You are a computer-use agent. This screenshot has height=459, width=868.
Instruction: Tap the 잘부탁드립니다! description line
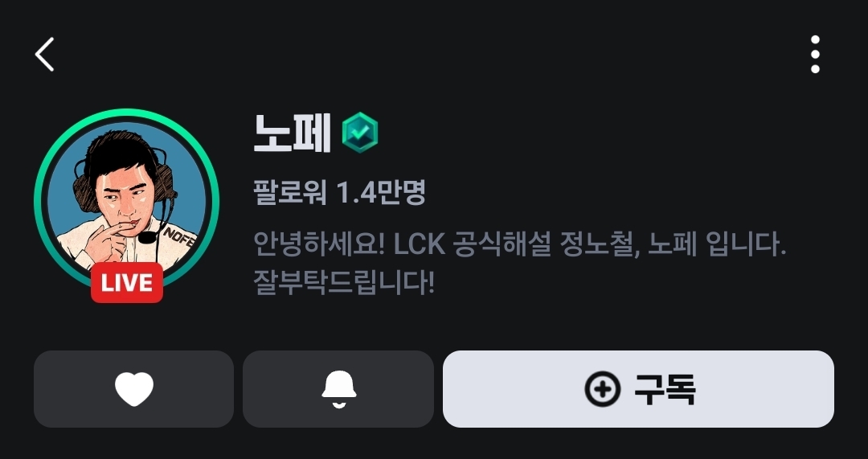[x=344, y=284]
